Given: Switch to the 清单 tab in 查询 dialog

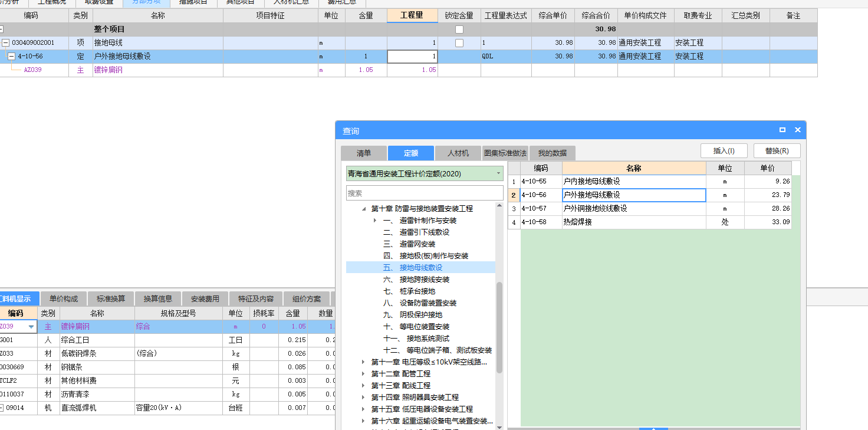Looking at the screenshot, I should click(x=364, y=153).
